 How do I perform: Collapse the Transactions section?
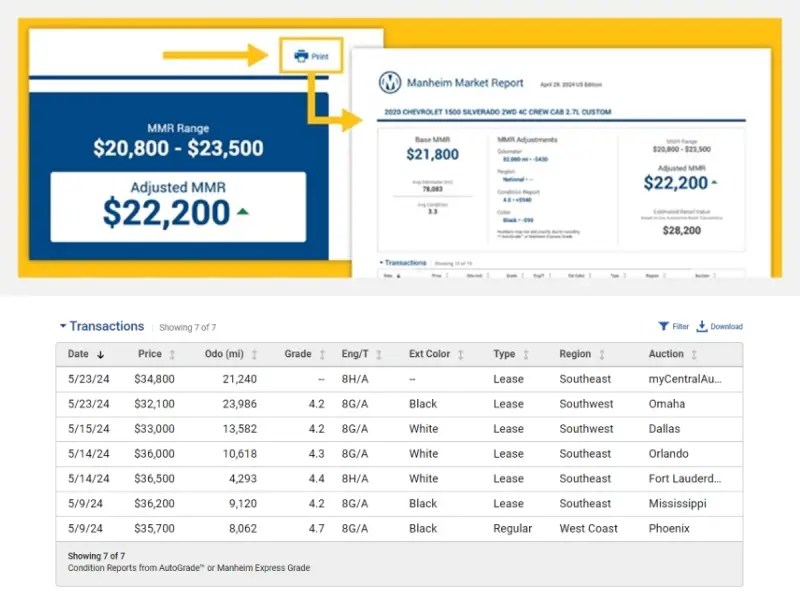pos(63,326)
